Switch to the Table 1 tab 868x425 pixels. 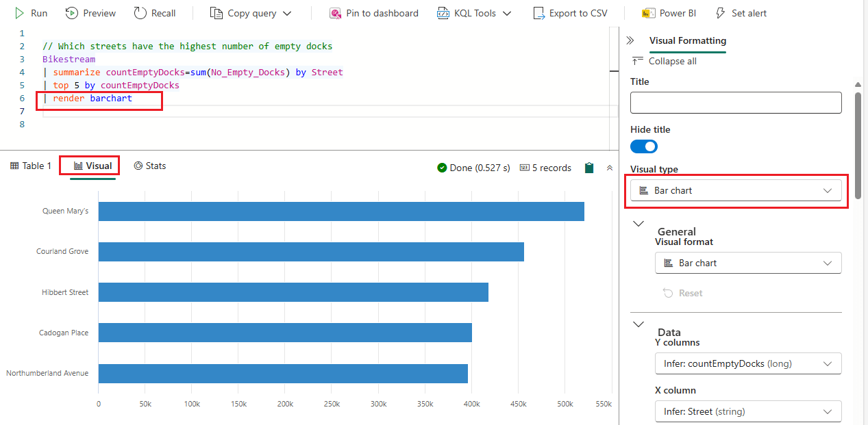[30, 165]
